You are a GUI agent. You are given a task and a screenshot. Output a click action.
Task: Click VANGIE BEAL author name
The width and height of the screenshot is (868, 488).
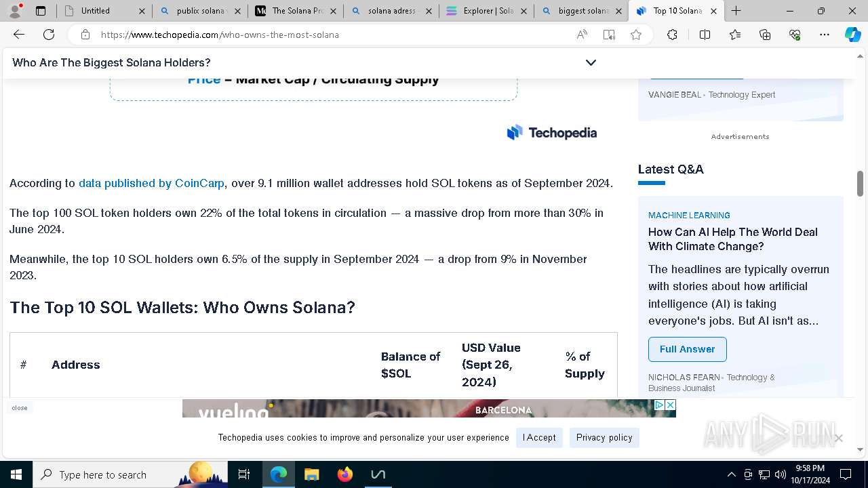[675, 95]
